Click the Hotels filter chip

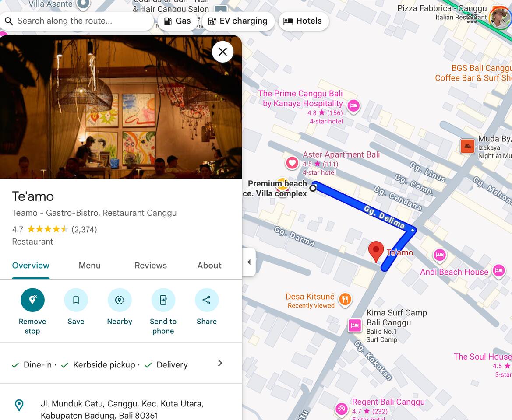[303, 21]
